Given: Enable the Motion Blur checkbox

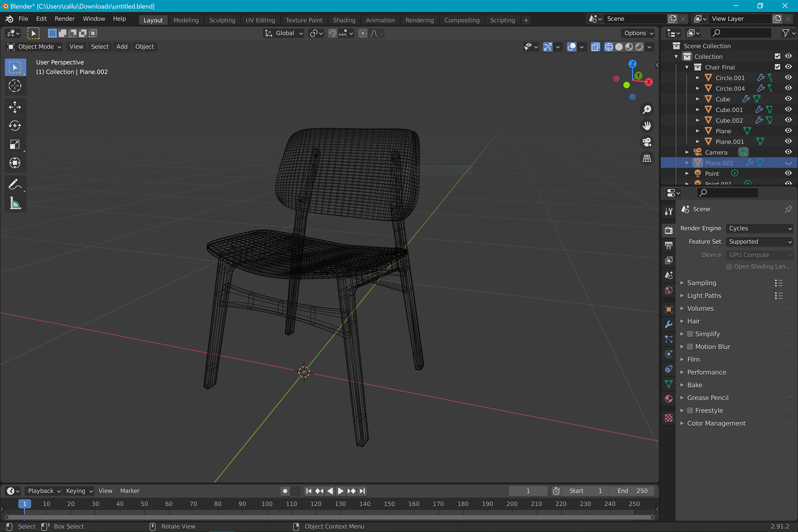Looking at the screenshot, I should [690, 347].
